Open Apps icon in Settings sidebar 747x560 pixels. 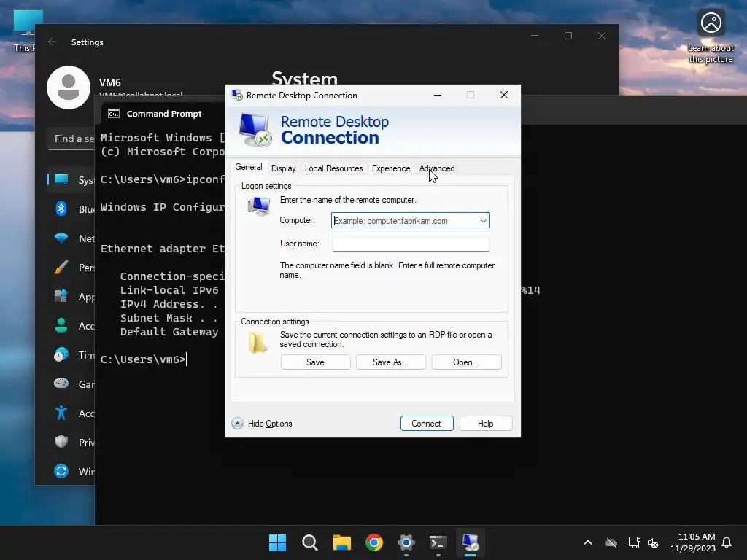point(61,296)
